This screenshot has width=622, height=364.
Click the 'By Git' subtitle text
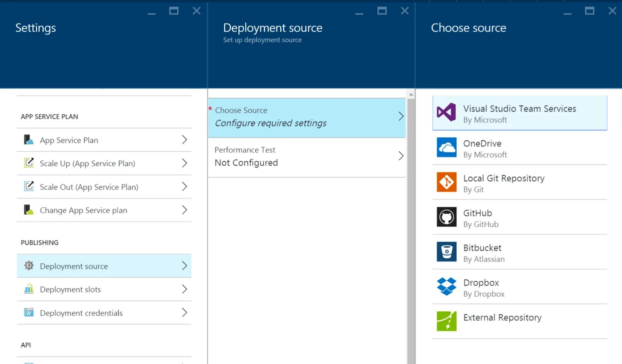[x=474, y=190]
